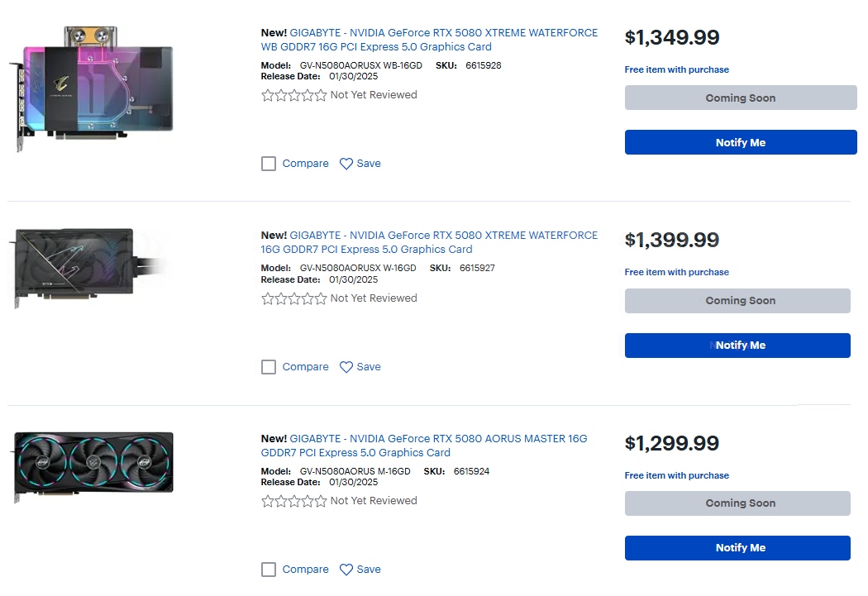The image size is (868, 596).
Task: Click the heart Save icon for AORUS MASTER card
Action: tap(346, 570)
